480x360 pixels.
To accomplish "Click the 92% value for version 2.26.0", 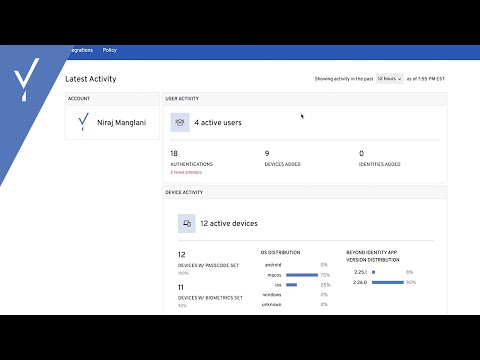I will 411,282.
